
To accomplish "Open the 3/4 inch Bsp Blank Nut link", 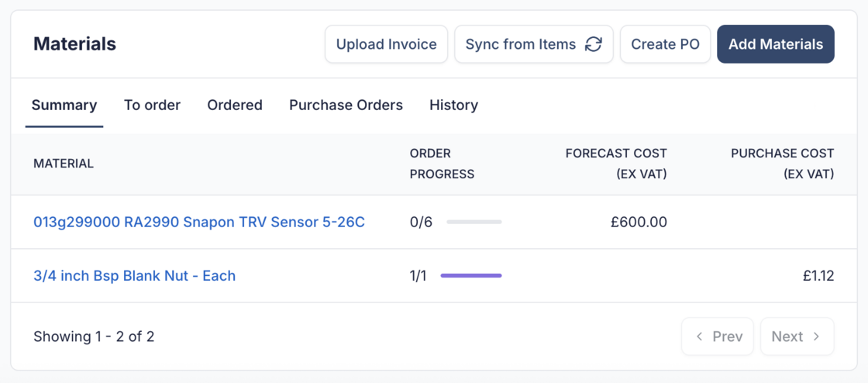I will (134, 275).
